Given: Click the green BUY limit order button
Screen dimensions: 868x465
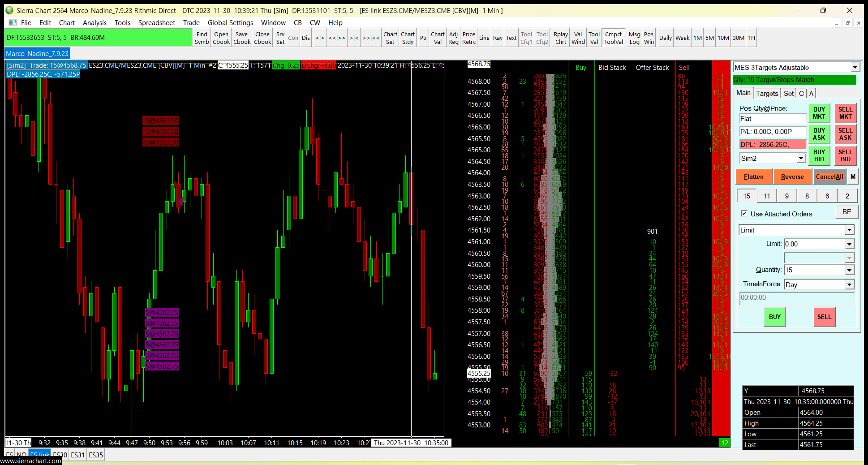Looking at the screenshot, I should point(775,317).
